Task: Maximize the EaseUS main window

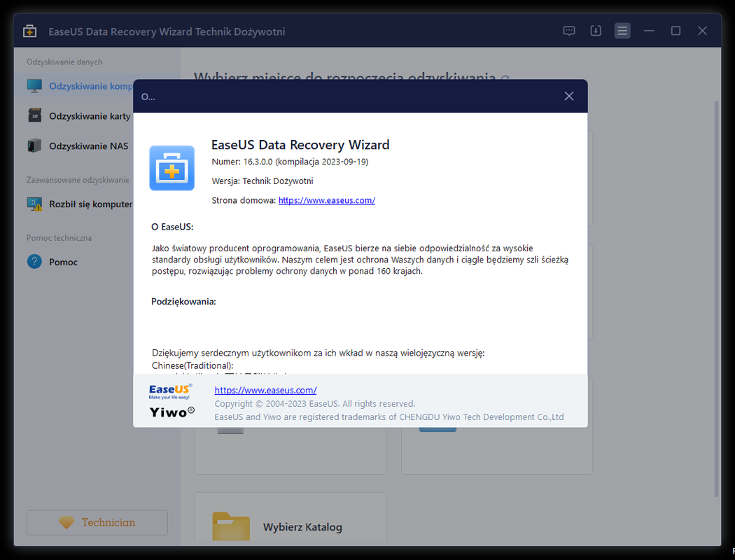Action: [675, 31]
